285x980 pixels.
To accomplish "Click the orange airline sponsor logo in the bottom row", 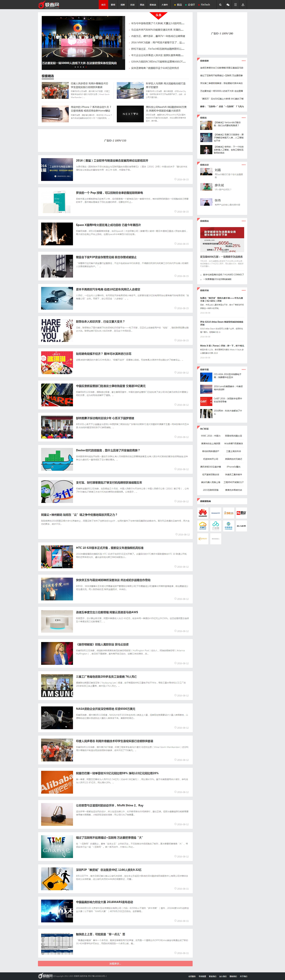I will click(203, 539).
